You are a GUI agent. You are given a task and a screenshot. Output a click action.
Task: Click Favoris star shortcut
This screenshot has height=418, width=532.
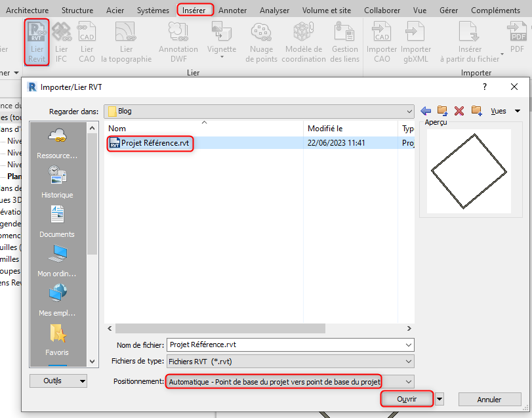[x=57, y=339]
